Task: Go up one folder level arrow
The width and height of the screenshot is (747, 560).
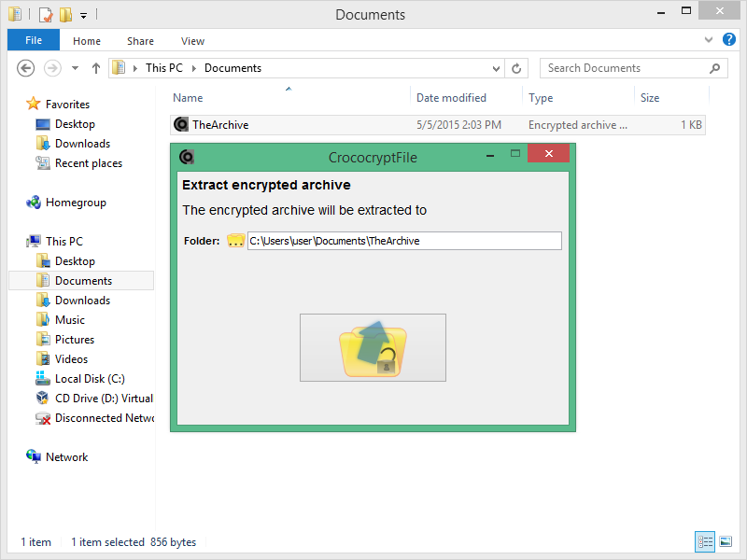Action: click(95, 68)
